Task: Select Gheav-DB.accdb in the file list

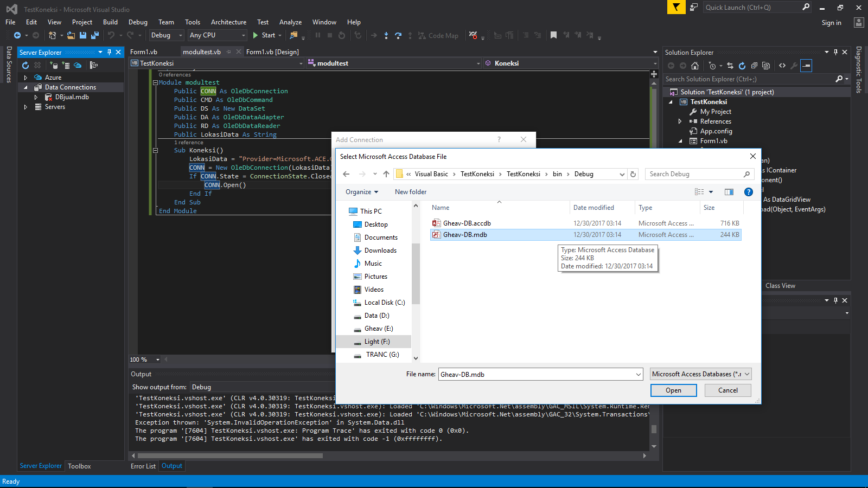Action: point(467,223)
